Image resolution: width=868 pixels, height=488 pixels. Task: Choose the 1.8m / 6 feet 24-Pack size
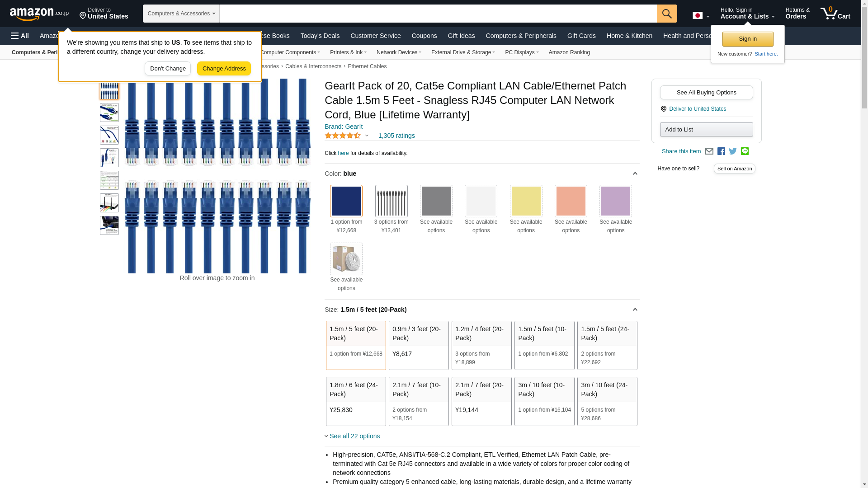click(355, 401)
